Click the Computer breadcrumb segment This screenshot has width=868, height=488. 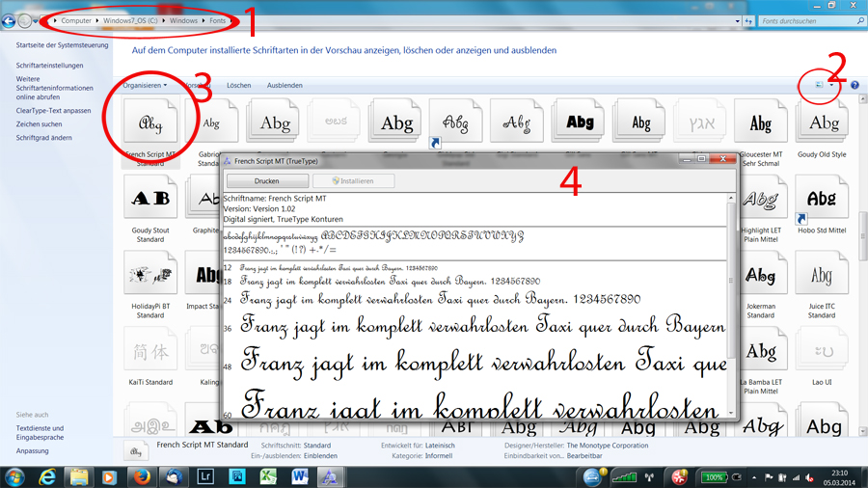click(76, 21)
